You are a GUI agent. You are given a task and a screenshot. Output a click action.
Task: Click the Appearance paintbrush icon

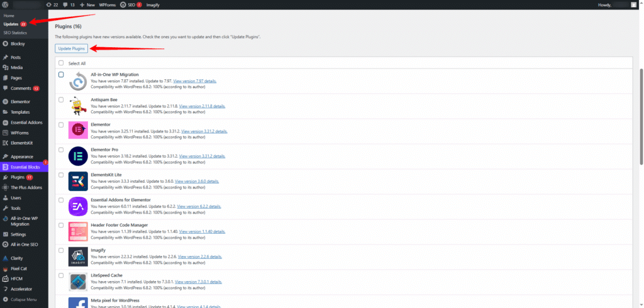5,157
